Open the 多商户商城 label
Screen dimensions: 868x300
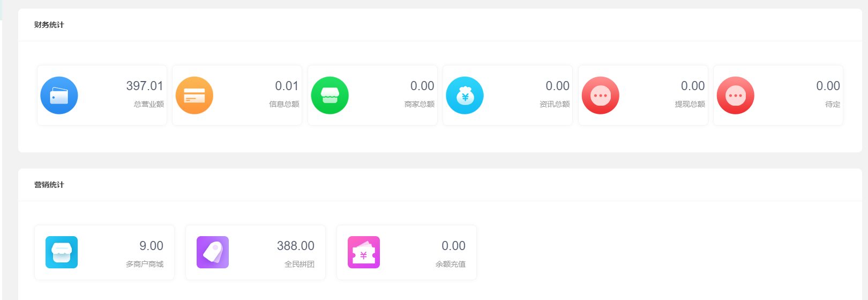click(x=145, y=264)
